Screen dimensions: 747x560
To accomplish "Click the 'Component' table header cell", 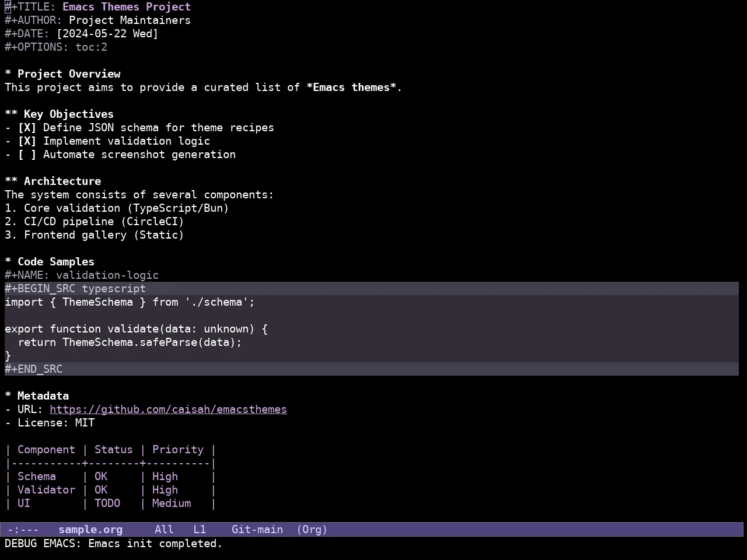I will click(x=46, y=450).
